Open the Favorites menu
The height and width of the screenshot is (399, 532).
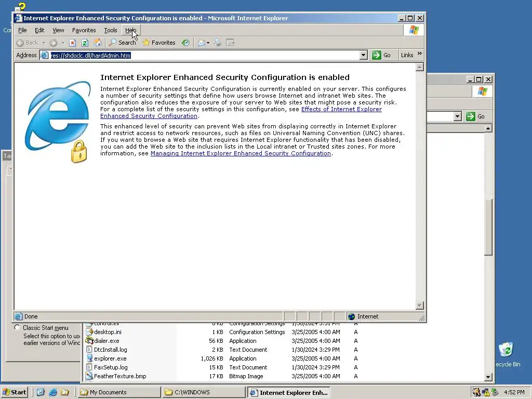(84, 30)
